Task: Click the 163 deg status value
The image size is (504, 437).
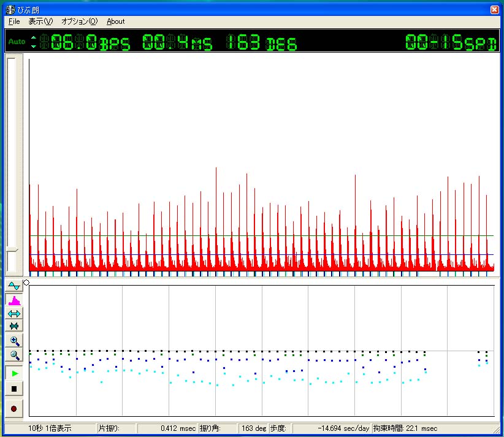Action: (x=254, y=428)
